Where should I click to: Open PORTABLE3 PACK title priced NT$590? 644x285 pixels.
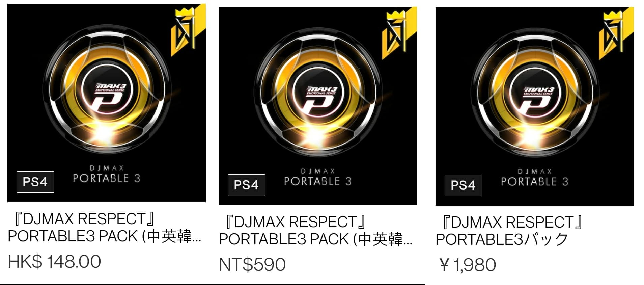[316, 231]
